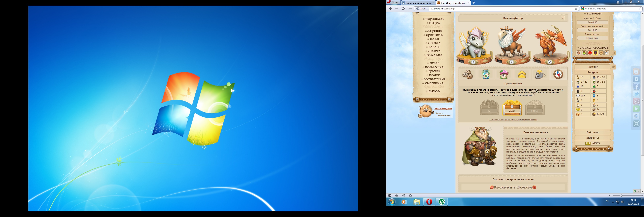
Task: Click the red flame pendant icon
Action: [x=590, y=53]
